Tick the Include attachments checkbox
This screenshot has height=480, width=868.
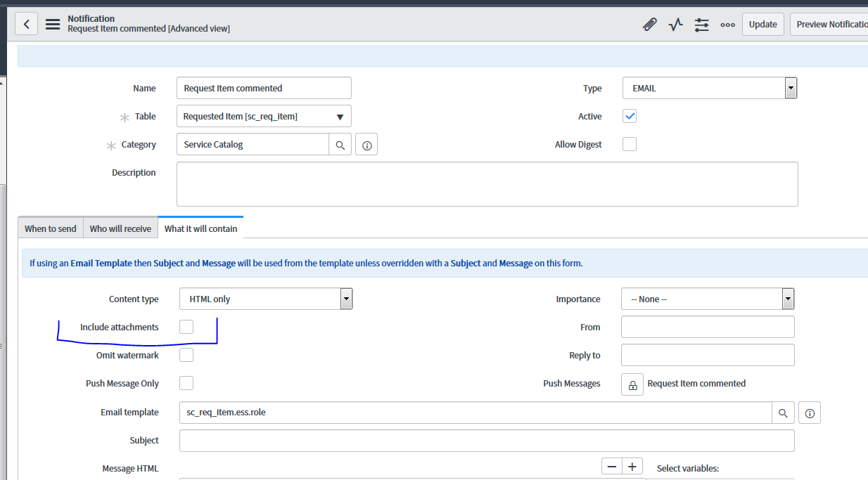pos(186,327)
